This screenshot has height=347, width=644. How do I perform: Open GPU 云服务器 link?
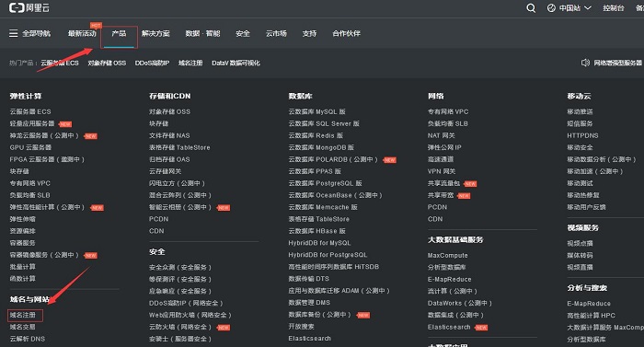tap(30, 147)
